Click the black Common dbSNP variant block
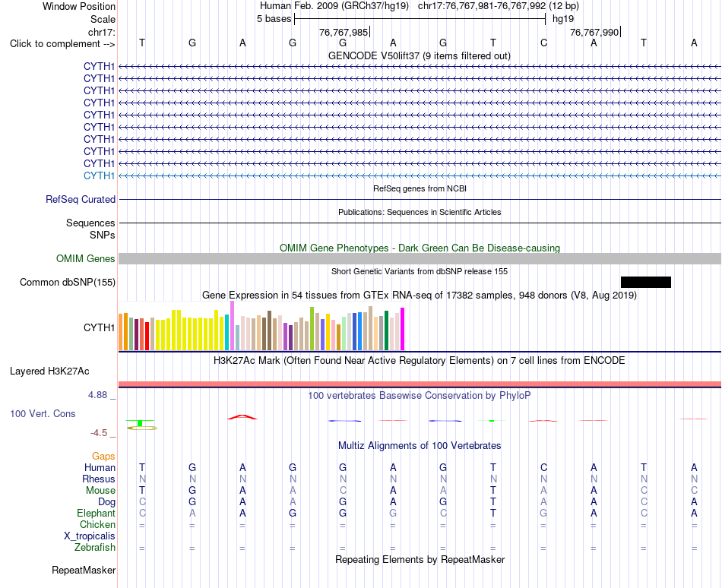The image size is (722, 588). pyautogui.click(x=645, y=282)
